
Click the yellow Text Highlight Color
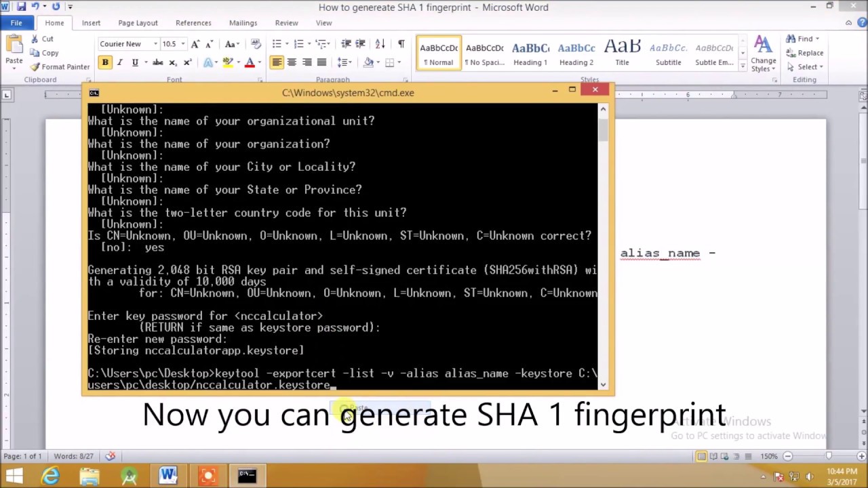[229, 62]
